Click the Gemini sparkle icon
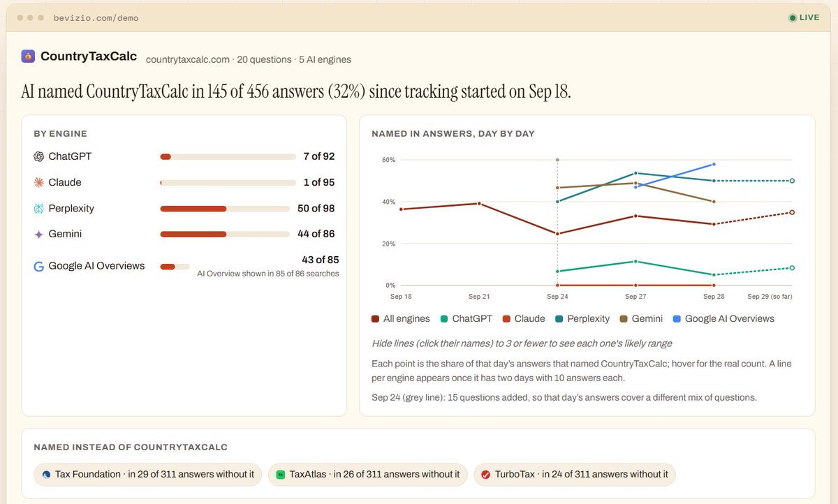 (x=39, y=235)
